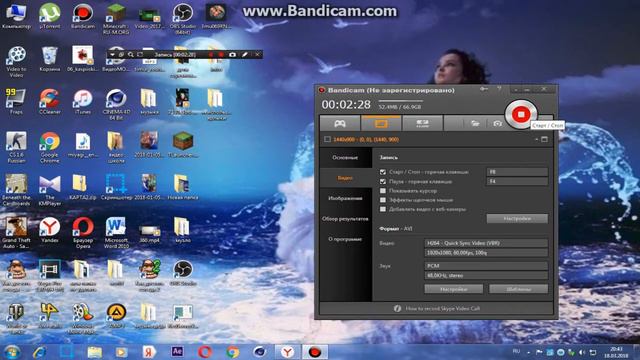Screen dimensions: 640x360
Task: Select HDMI device recording mode tab
Action: 422,123
